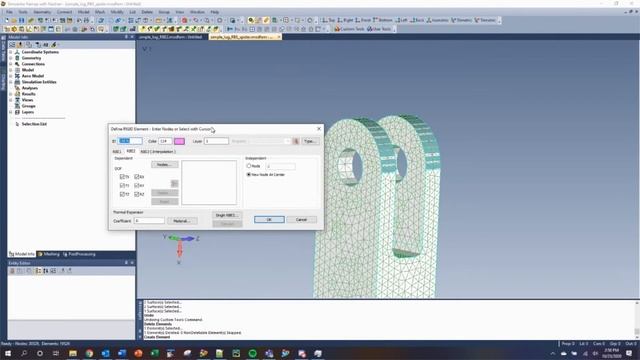Click the Isometric view toolbar button
The image size is (640, 360).
click(438, 20)
